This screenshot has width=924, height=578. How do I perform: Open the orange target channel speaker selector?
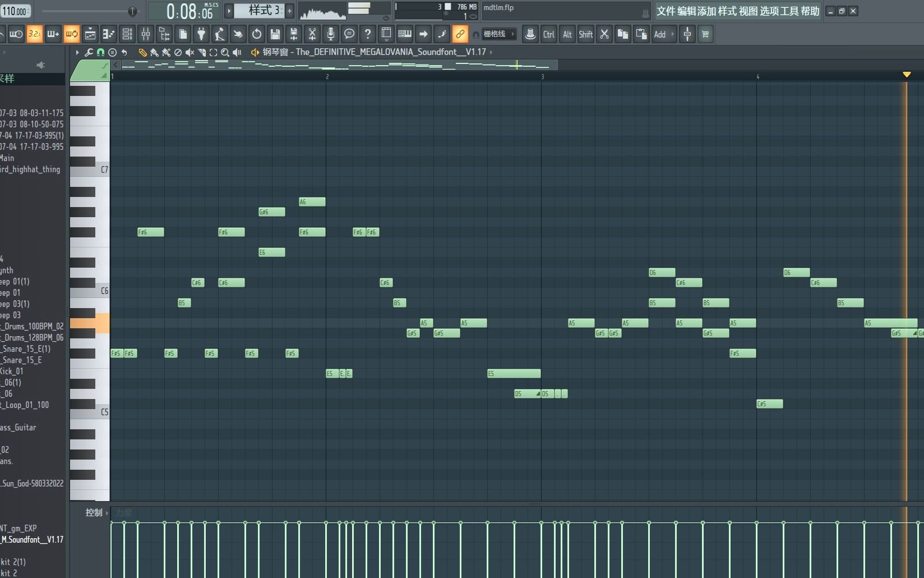255,52
